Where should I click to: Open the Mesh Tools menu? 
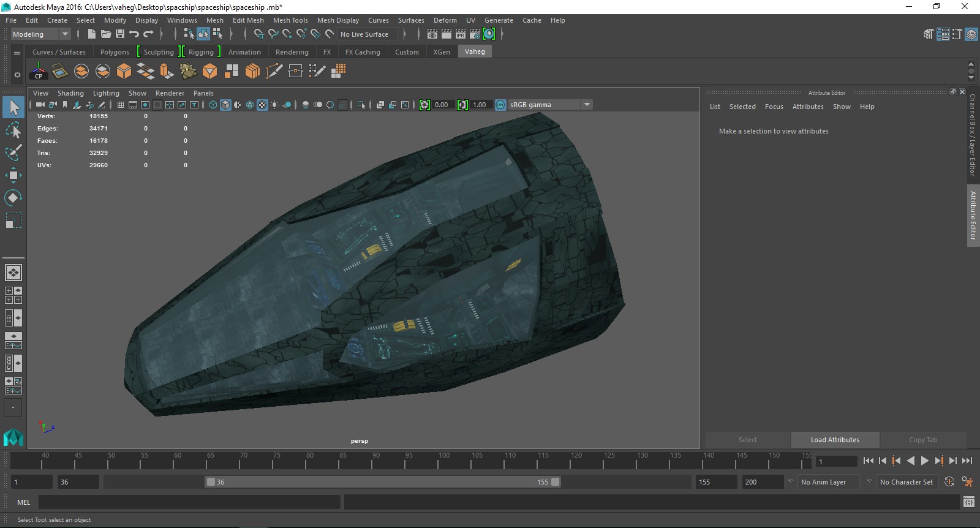[290, 20]
